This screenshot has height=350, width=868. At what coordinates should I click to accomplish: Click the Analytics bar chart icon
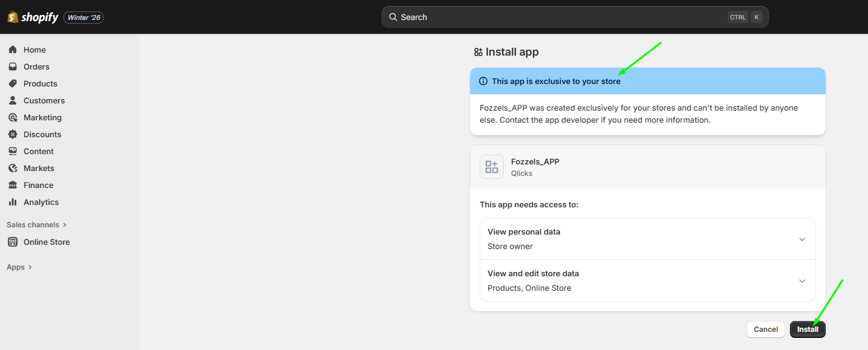click(x=13, y=202)
